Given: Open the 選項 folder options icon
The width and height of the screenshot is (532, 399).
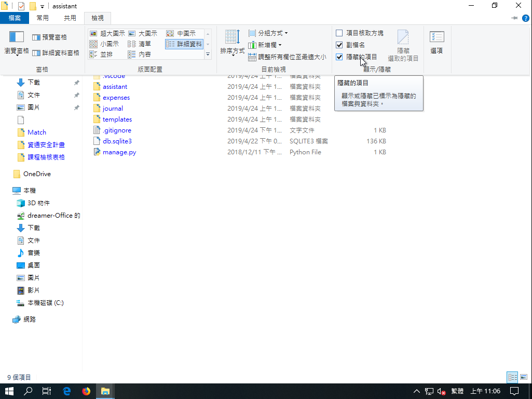Looking at the screenshot, I should 436,42.
